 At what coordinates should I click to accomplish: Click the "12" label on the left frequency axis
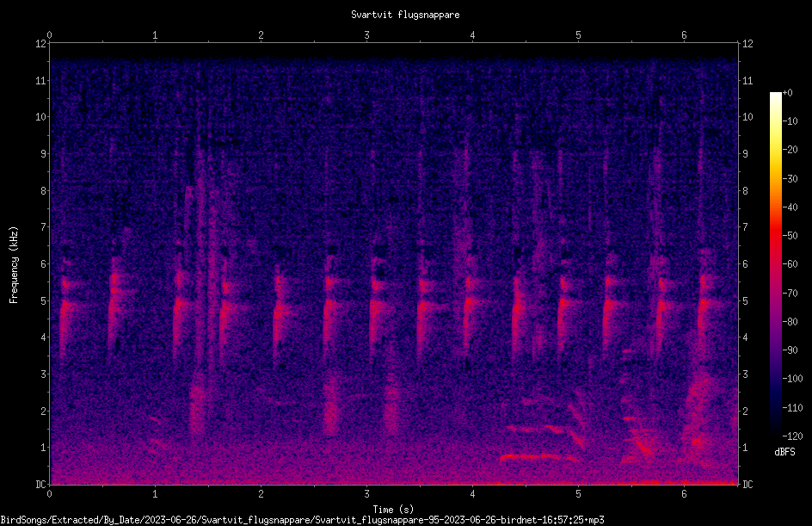click(41, 44)
